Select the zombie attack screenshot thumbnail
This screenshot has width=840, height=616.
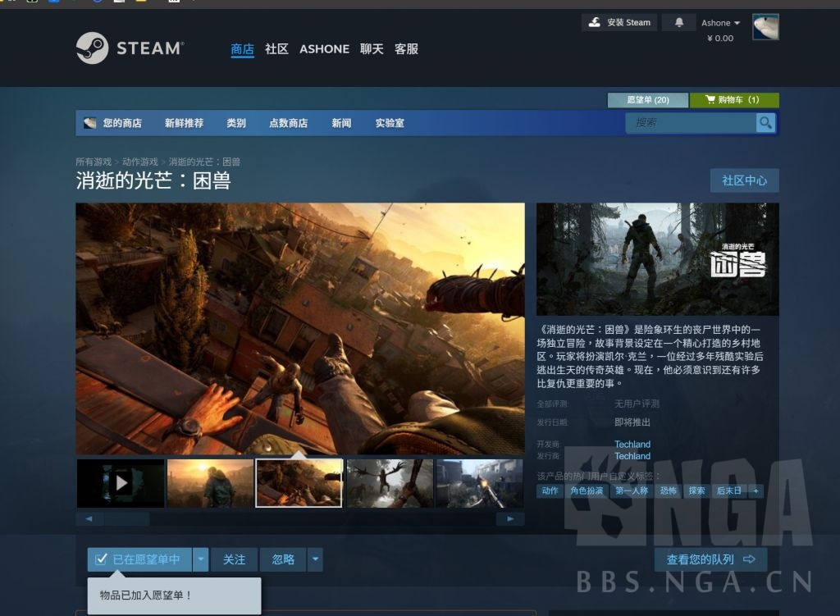pyautogui.click(x=390, y=483)
